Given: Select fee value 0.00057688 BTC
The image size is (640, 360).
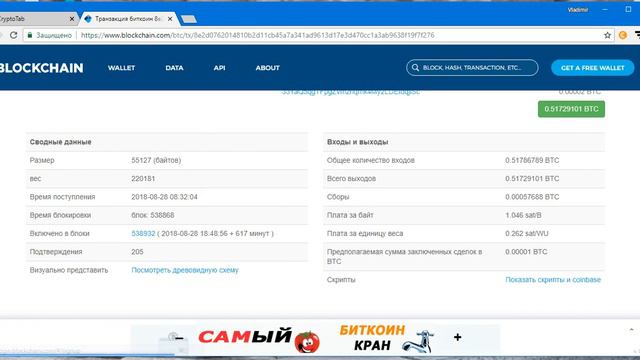Looking at the screenshot, I should 532,197.
